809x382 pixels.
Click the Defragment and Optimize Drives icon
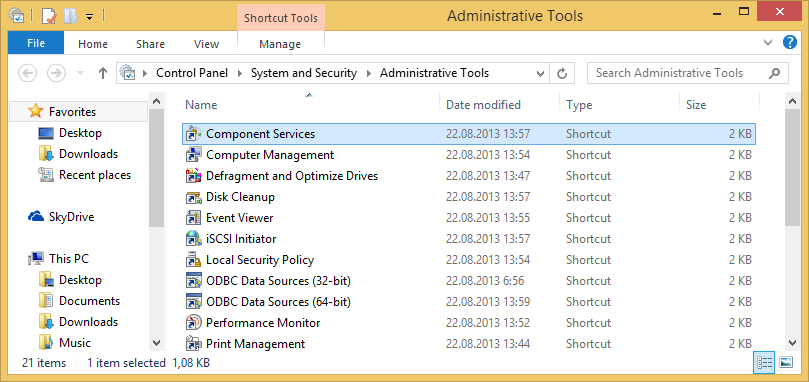193,176
